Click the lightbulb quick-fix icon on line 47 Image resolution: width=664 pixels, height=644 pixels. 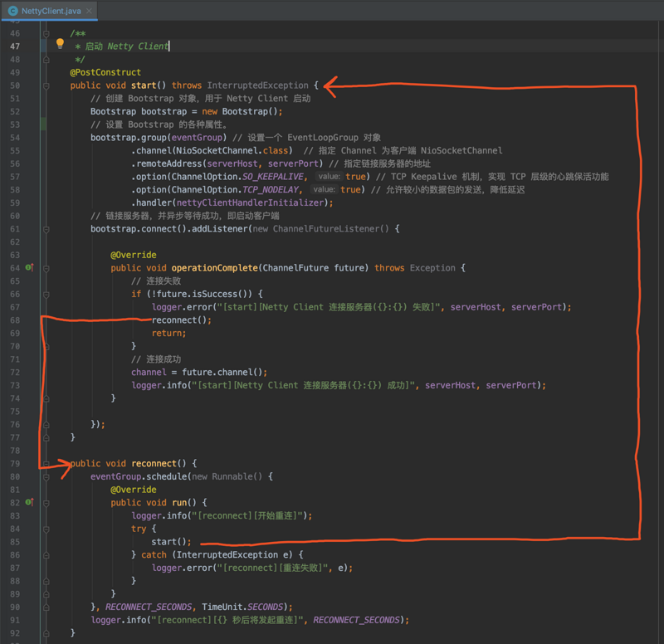click(60, 45)
